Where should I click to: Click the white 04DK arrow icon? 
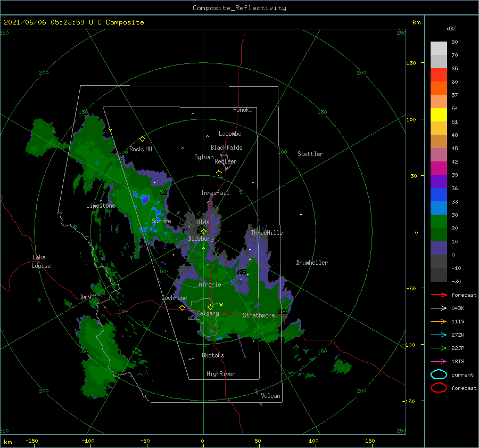(x=439, y=308)
